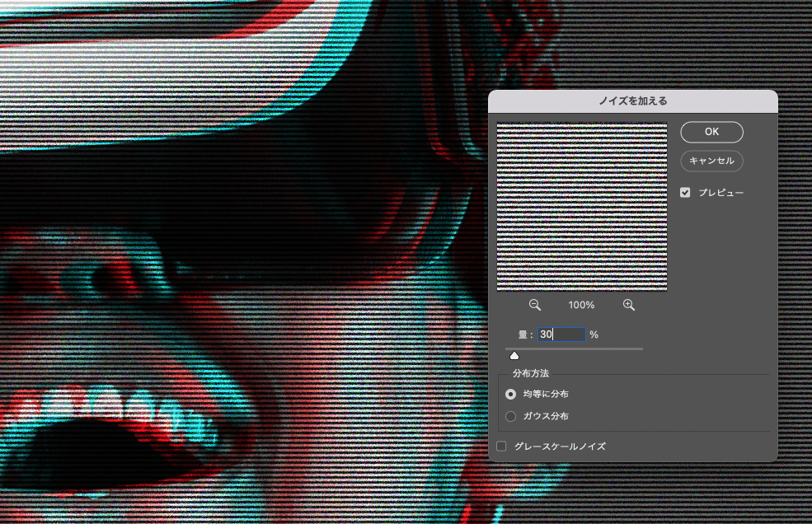
Task: Disable the プレビュー checkbox
Action: (685, 192)
